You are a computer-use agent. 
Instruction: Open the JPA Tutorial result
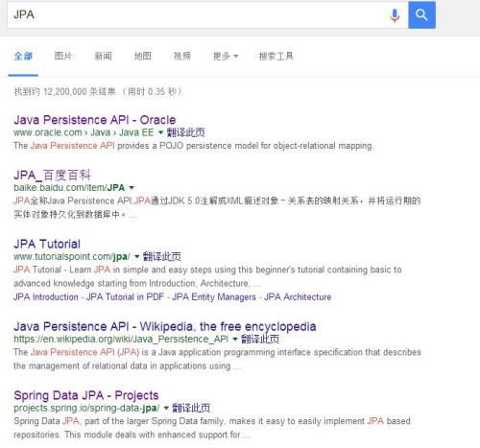[x=47, y=244]
